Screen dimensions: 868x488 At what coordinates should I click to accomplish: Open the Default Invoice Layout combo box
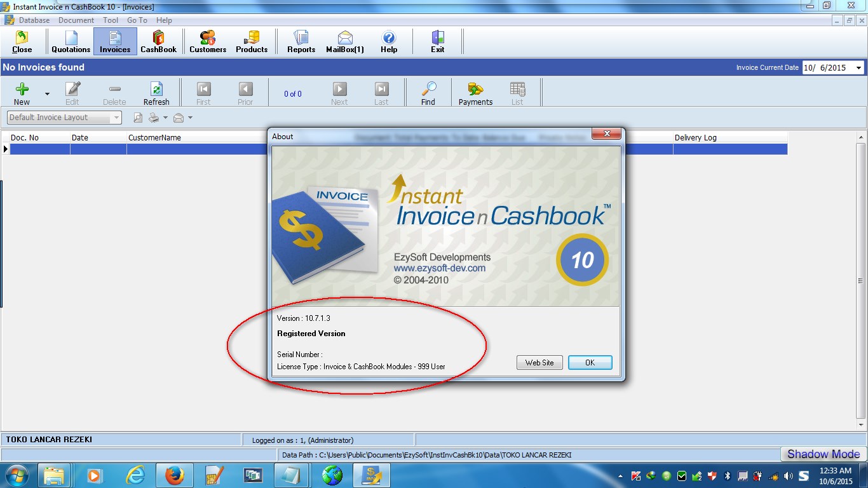click(64, 118)
